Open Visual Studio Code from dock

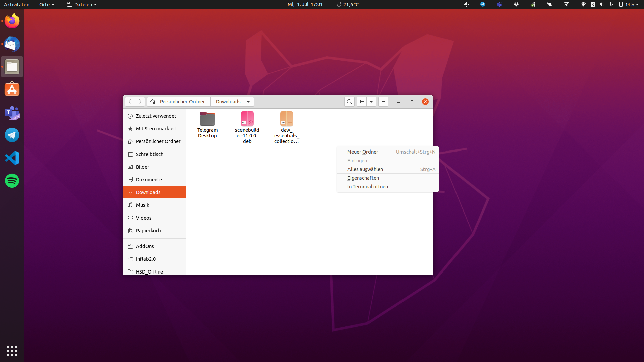(x=12, y=158)
